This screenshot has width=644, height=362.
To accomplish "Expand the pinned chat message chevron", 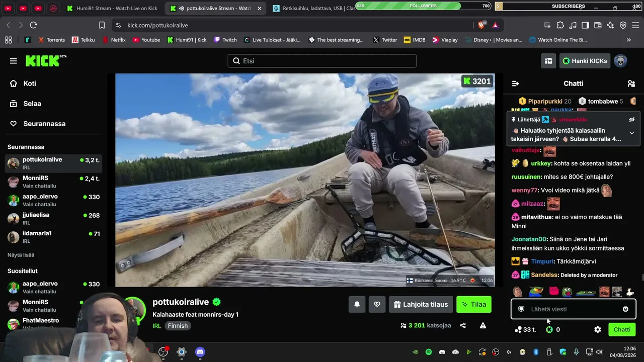I will pyautogui.click(x=632, y=133).
